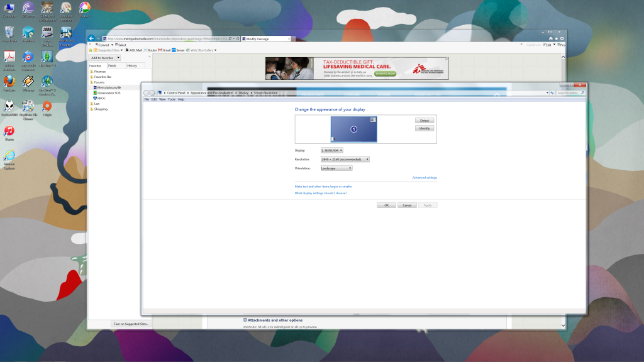Open the iTunes desktop shortcut
Image resolution: width=644 pixels, height=362 pixels.
coord(9,133)
